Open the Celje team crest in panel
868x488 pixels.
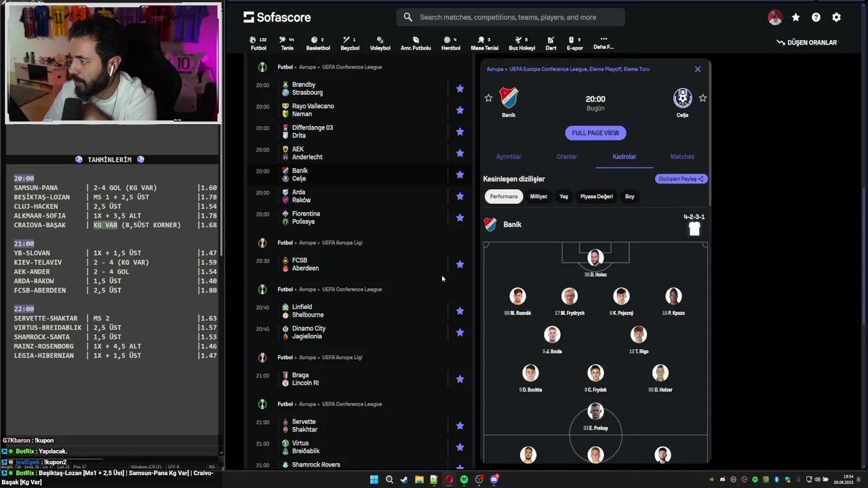[682, 98]
